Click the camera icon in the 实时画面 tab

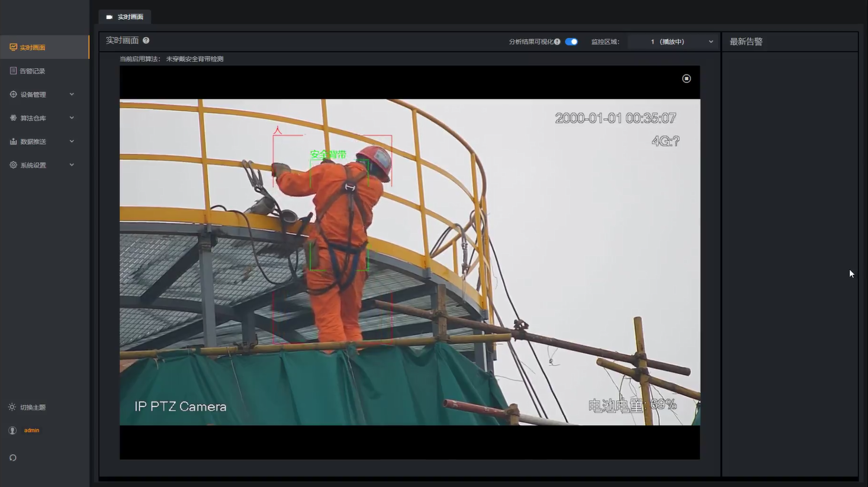(x=109, y=17)
